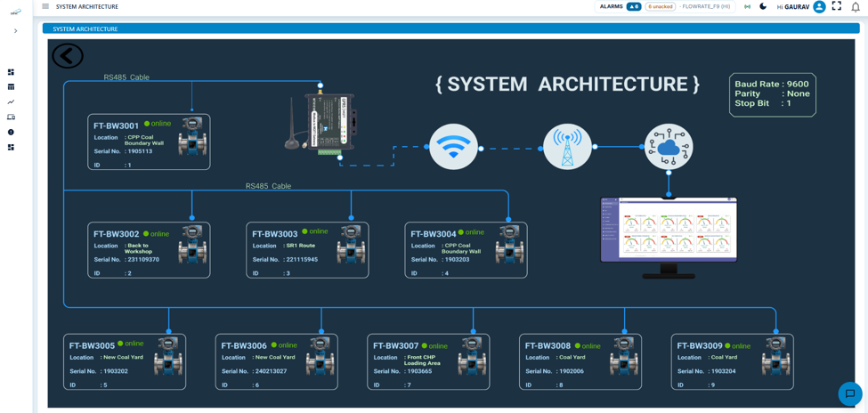Open the devices icon in the sidebar

(11, 117)
